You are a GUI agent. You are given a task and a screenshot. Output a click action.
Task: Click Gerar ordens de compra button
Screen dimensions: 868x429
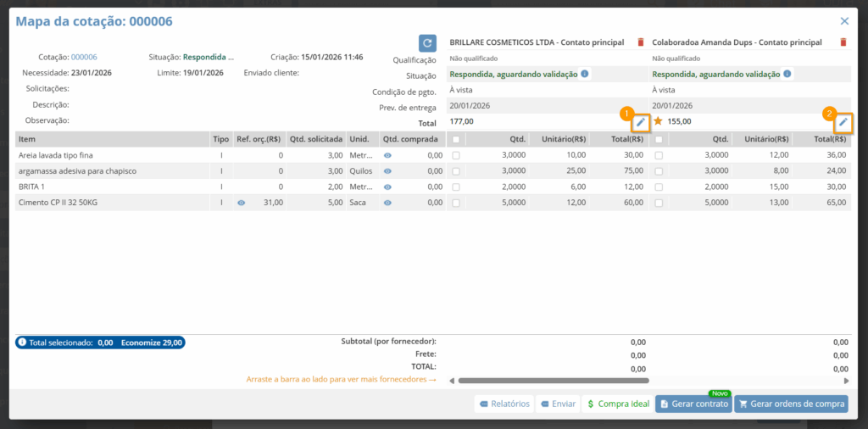tap(791, 404)
